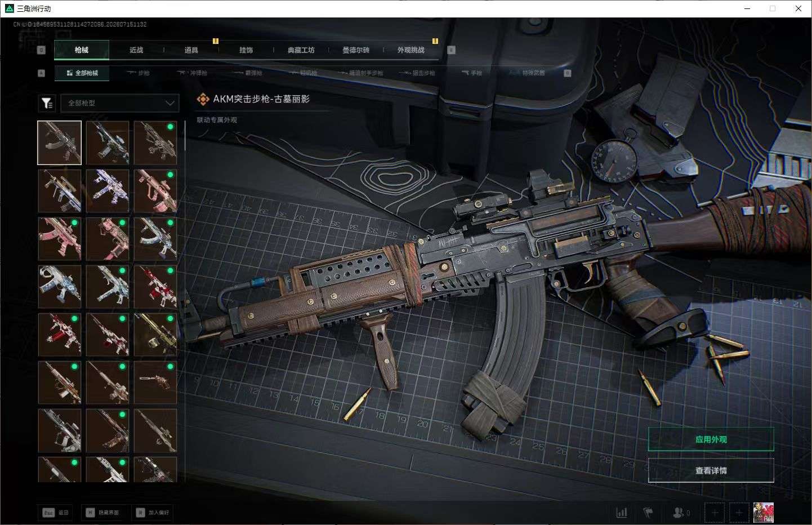
Task: Select skin thumbnail in row two, column two
Action: point(108,191)
